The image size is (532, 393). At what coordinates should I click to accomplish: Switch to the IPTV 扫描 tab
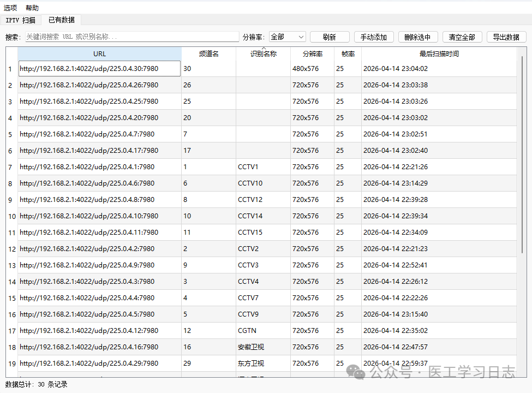20,20
